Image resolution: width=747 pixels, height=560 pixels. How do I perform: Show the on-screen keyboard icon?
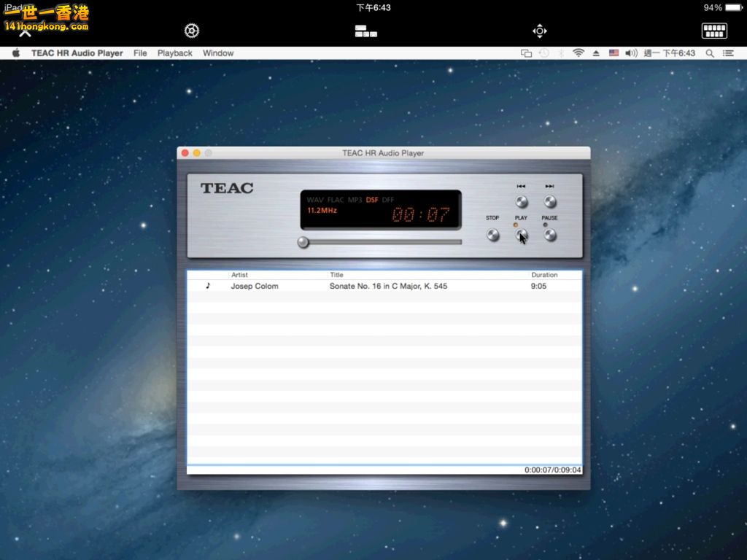(714, 31)
